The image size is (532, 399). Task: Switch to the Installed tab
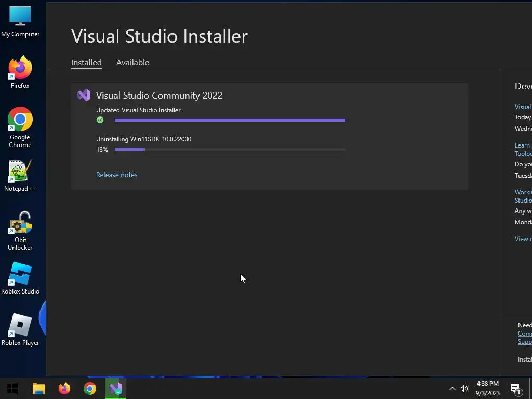coord(86,63)
